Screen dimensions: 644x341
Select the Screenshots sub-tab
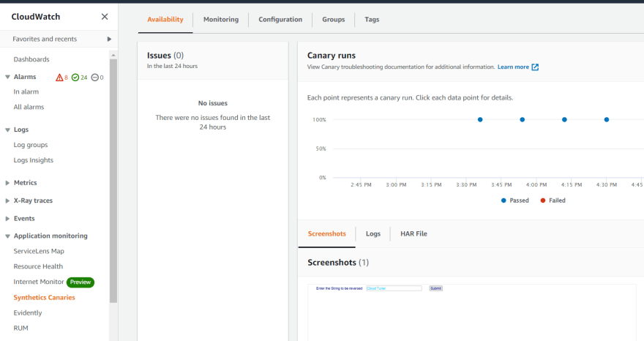tap(327, 233)
